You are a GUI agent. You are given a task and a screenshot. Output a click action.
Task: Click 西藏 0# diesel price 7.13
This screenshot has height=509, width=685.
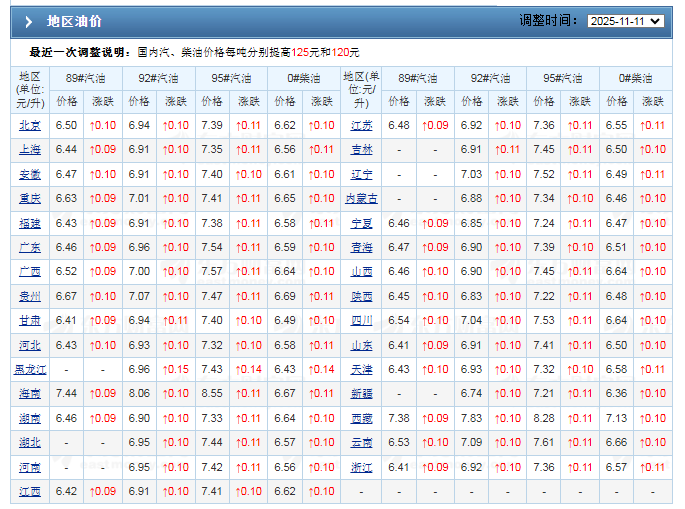(616, 418)
